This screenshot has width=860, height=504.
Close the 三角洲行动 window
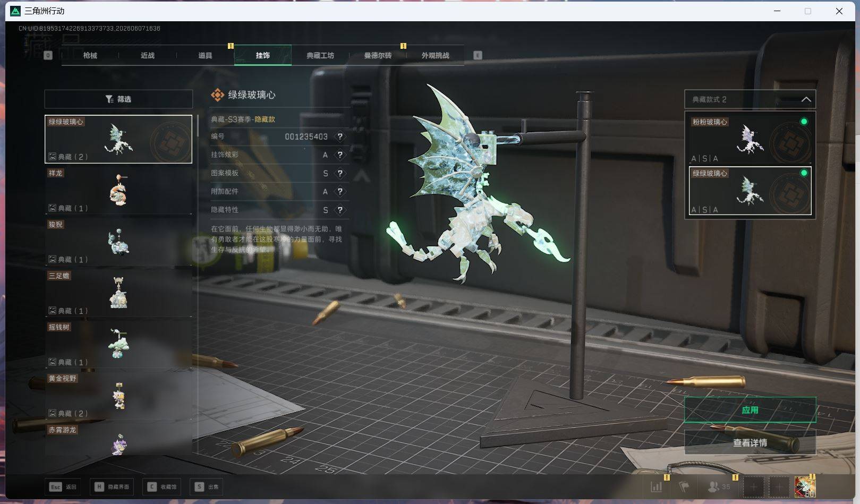[839, 11]
